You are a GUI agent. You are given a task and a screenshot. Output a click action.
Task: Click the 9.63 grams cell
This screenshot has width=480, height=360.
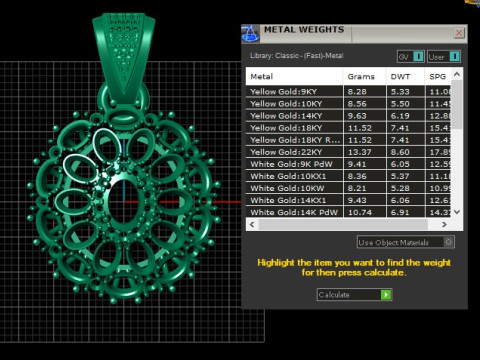click(x=364, y=116)
